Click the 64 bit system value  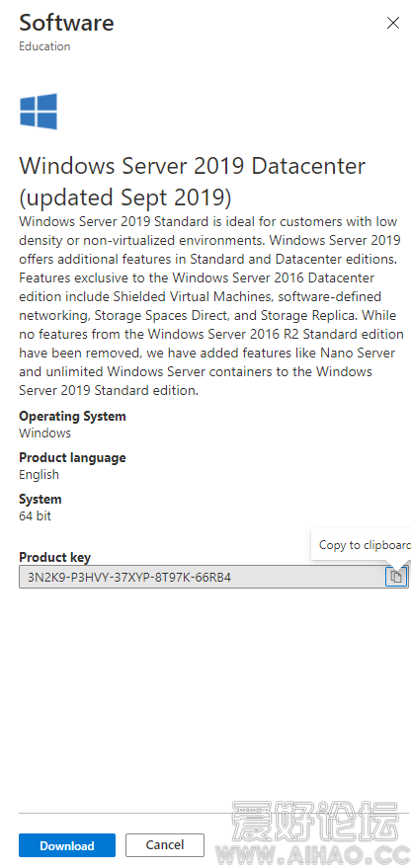pos(35,515)
